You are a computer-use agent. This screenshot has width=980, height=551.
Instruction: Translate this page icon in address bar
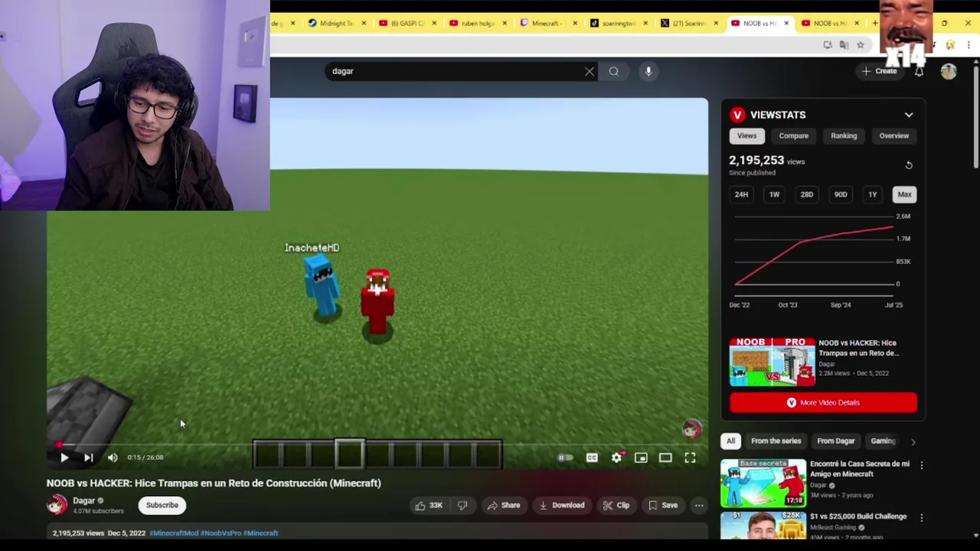tap(844, 45)
